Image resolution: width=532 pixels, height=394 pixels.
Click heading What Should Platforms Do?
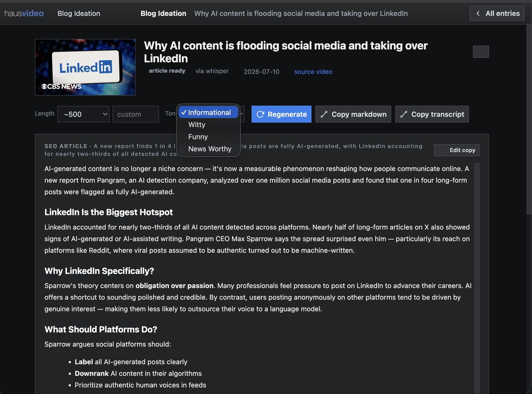tap(101, 329)
